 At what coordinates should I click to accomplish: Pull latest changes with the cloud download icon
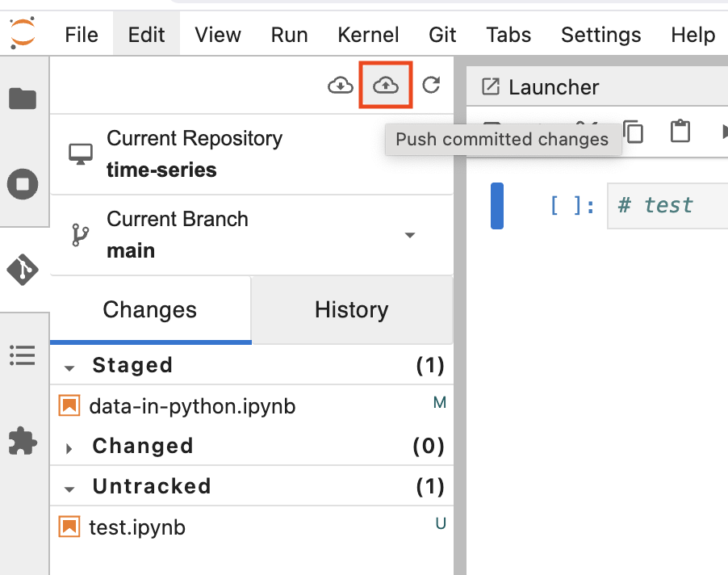(341, 85)
